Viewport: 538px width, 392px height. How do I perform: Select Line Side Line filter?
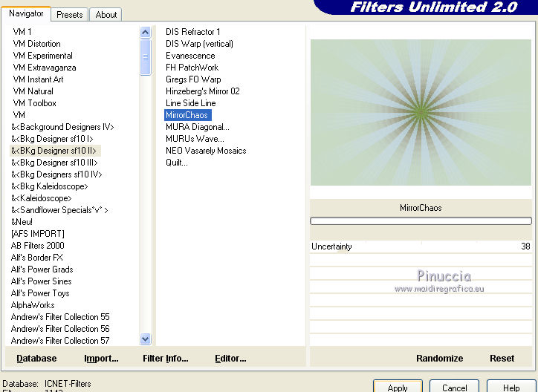tap(191, 103)
